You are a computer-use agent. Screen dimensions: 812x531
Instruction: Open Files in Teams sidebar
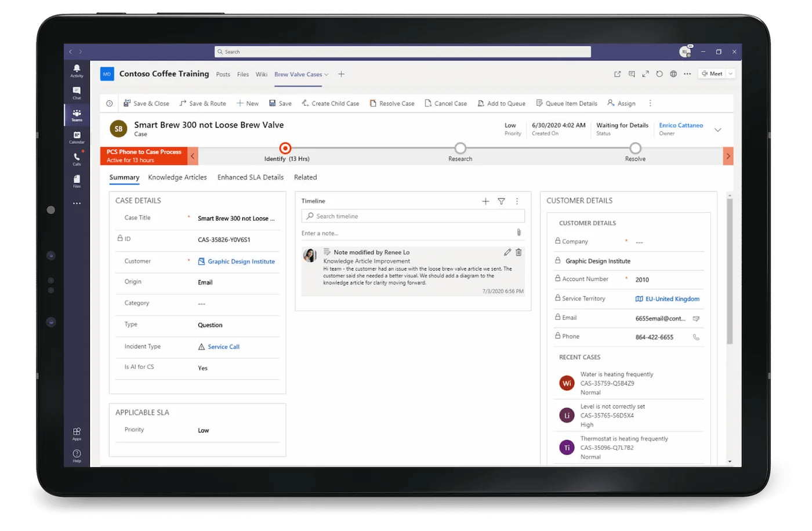pos(77,181)
